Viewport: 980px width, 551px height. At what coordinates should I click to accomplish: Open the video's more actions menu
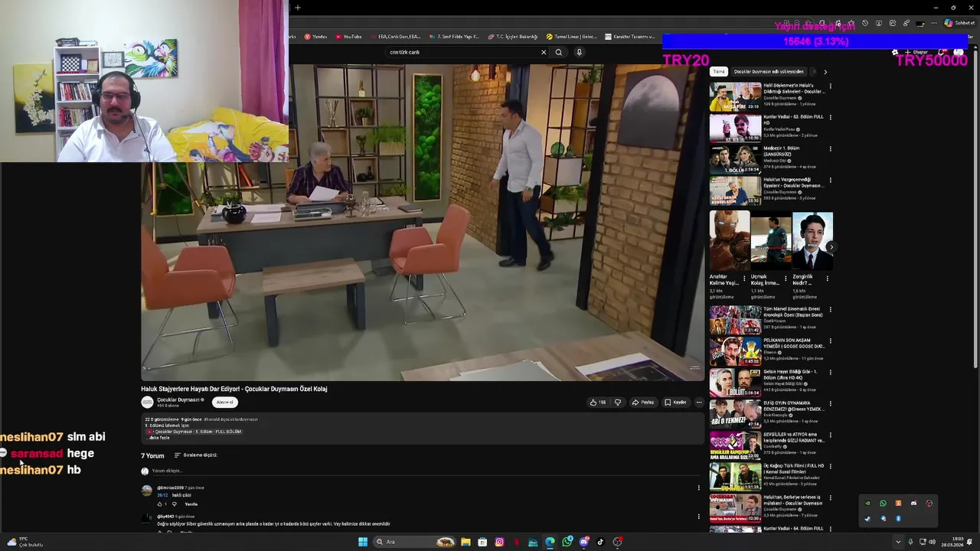tap(698, 402)
